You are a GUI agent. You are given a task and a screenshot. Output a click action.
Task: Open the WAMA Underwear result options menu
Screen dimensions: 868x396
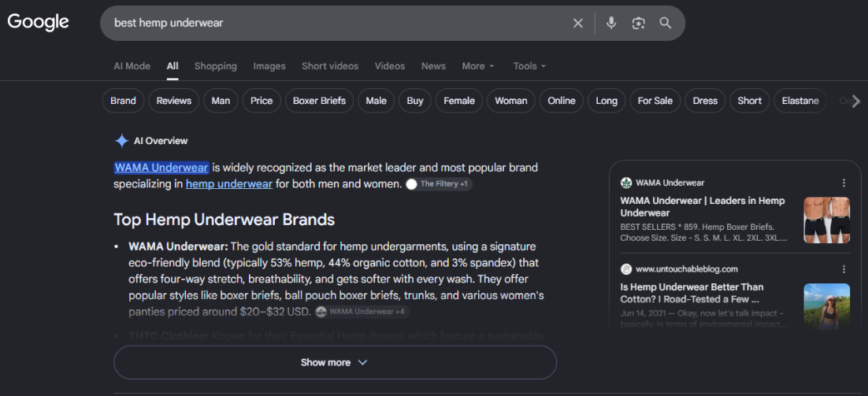pyautogui.click(x=844, y=183)
